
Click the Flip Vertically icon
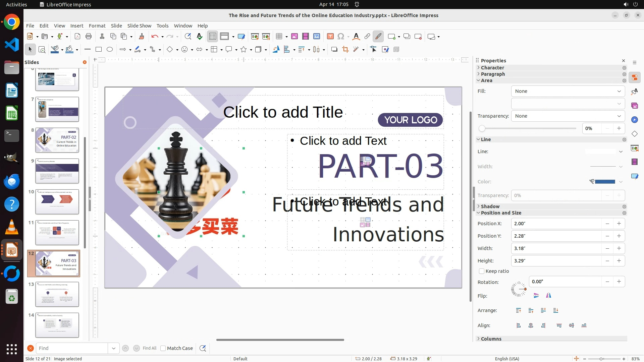point(536,296)
